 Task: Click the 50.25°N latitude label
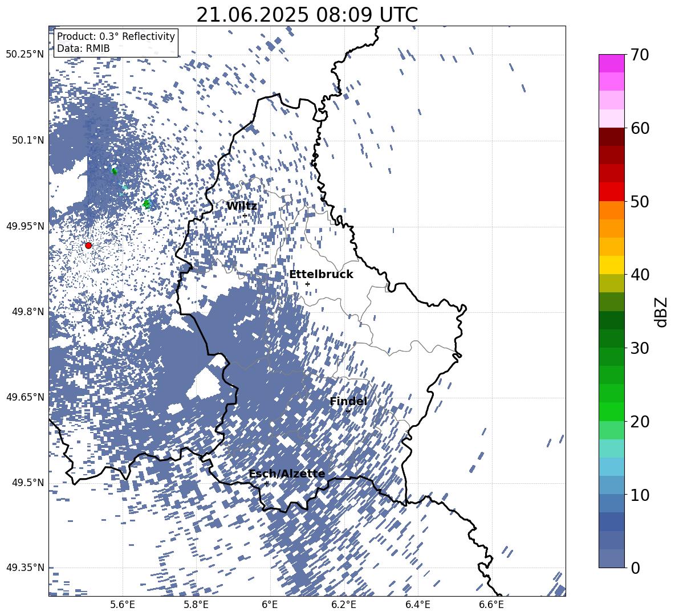(25, 54)
